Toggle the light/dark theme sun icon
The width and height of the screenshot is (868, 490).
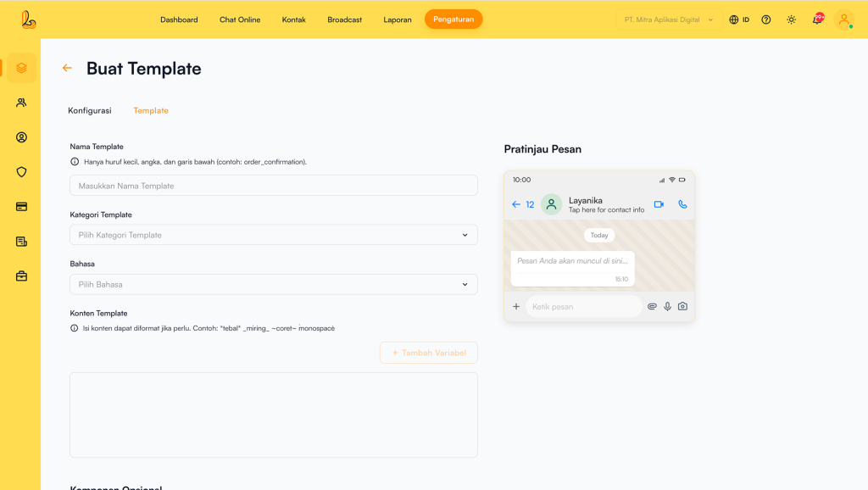pyautogui.click(x=791, y=19)
